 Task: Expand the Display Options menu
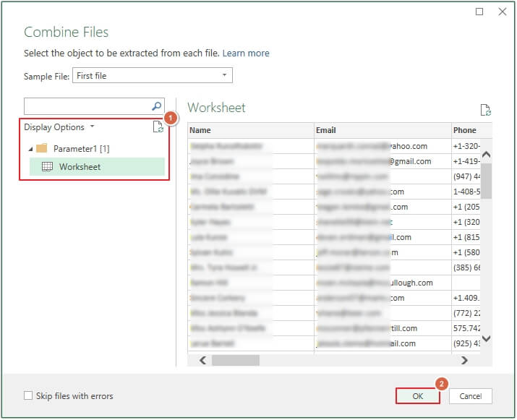59,127
